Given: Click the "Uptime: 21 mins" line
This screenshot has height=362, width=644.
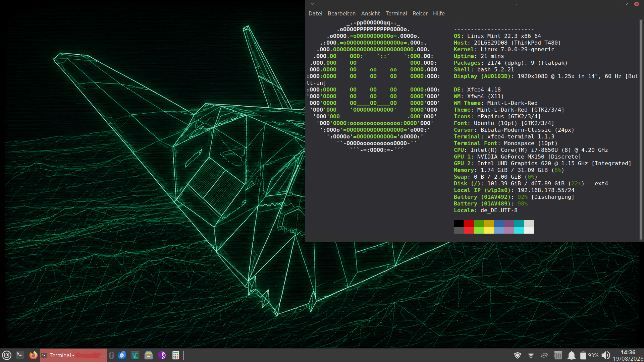Looking at the screenshot, I should pos(479,56).
